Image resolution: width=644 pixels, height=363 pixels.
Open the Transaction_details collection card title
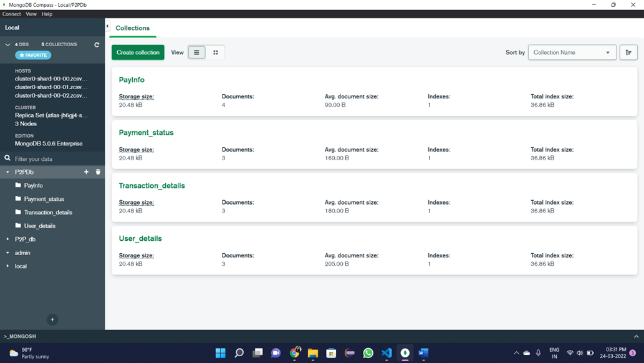[152, 185]
